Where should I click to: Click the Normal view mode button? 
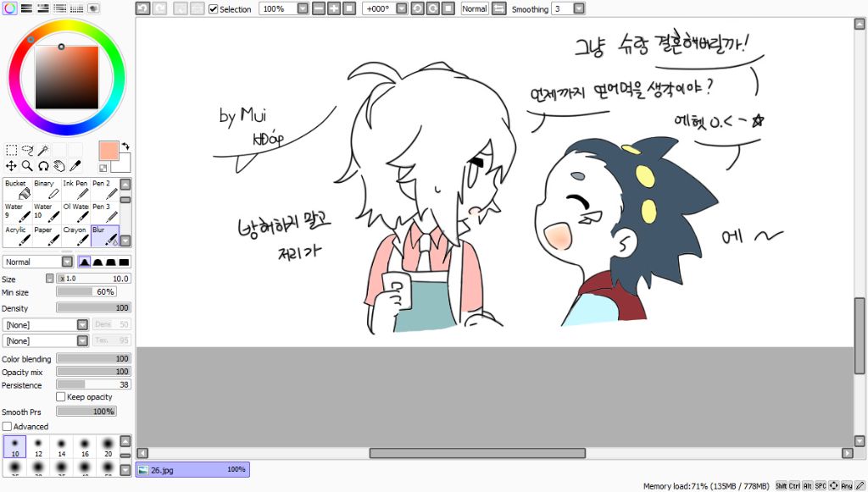click(x=475, y=8)
